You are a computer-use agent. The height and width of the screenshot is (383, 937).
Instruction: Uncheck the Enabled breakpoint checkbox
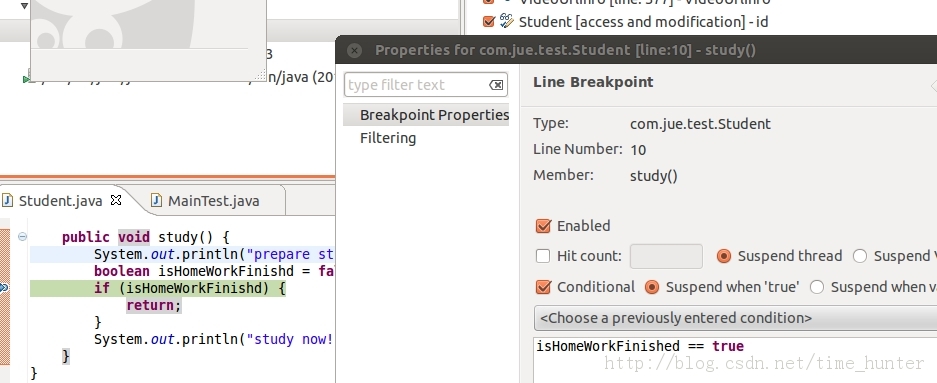click(x=543, y=226)
